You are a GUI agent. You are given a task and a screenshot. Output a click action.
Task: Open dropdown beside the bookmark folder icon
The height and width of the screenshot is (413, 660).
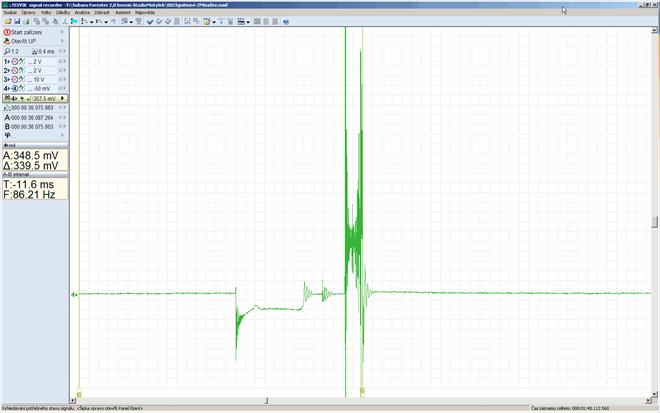point(214,22)
